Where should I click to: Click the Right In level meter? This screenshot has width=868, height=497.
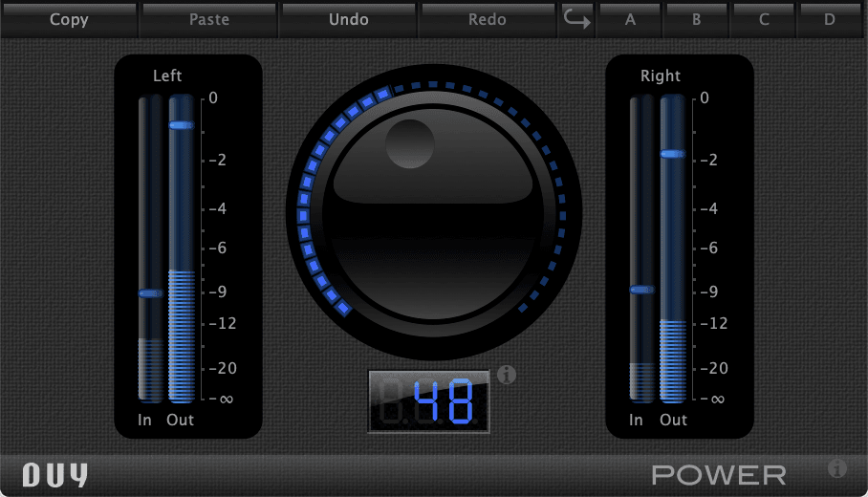(641, 248)
